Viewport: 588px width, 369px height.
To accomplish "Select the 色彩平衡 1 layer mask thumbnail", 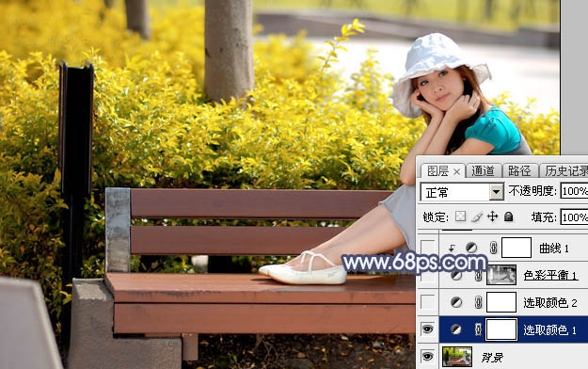I will (x=501, y=275).
